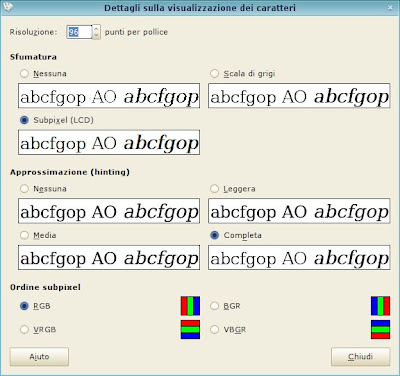
Task: Click Media hinting font preview
Action: pyautogui.click(x=109, y=258)
